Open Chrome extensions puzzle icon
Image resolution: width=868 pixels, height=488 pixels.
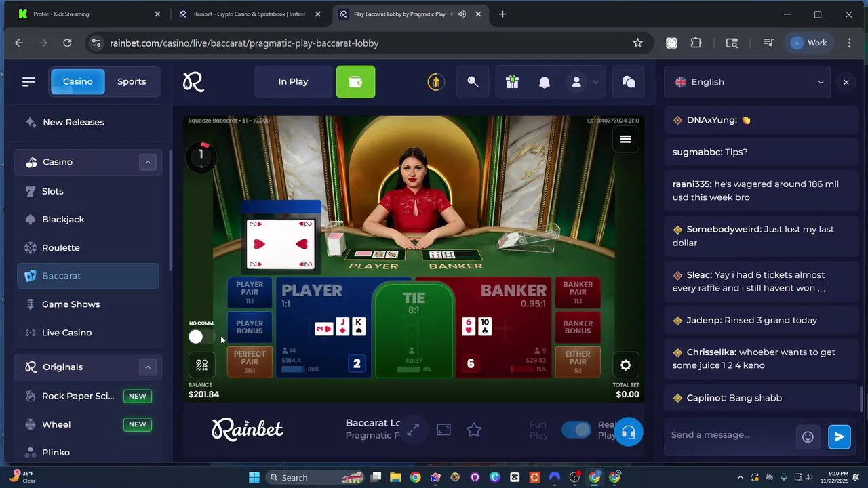point(696,43)
